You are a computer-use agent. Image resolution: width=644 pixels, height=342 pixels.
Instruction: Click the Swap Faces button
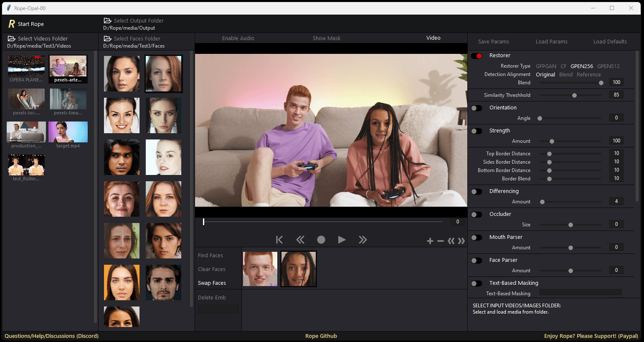[212, 283]
